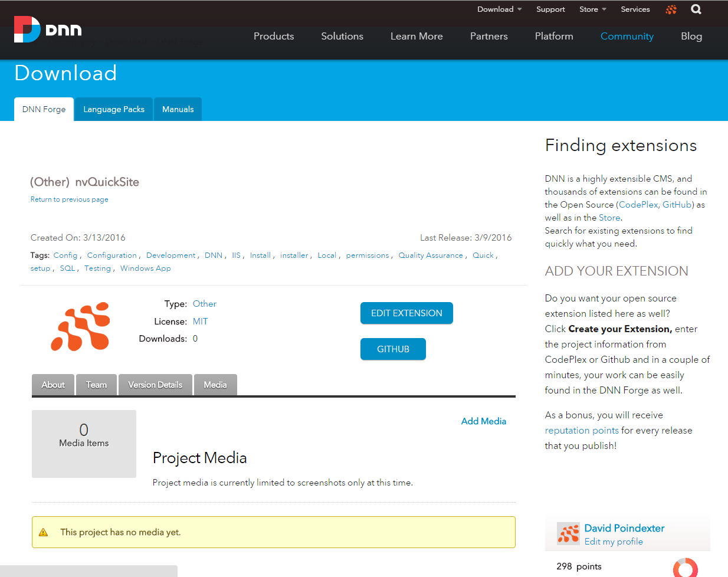Open the search magnifier icon
The height and width of the screenshot is (577, 728).
696,9
